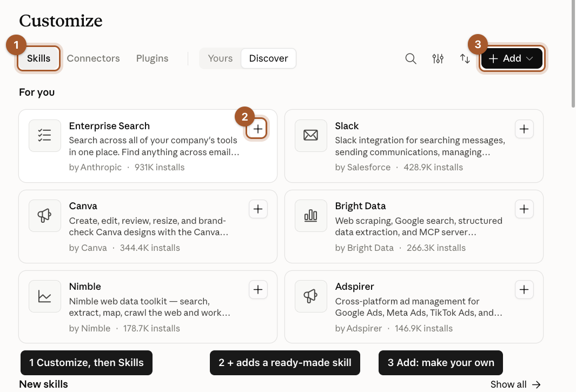The width and height of the screenshot is (576, 392).
Task: Click the 'by Anthropic' author text
Action: 95,168
